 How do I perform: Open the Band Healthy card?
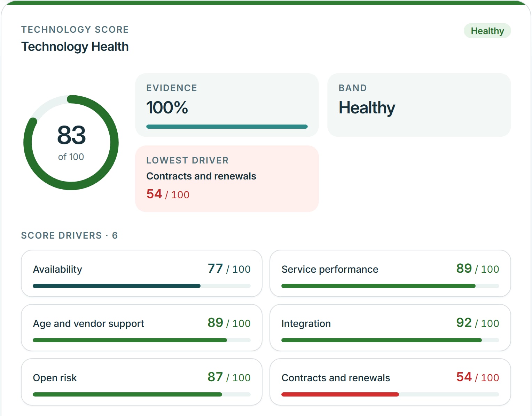coord(419,105)
